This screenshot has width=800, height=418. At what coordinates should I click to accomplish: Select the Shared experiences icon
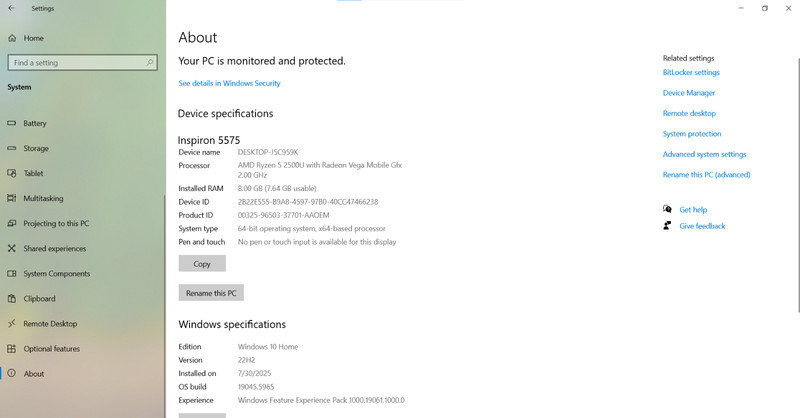(x=12, y=249)
